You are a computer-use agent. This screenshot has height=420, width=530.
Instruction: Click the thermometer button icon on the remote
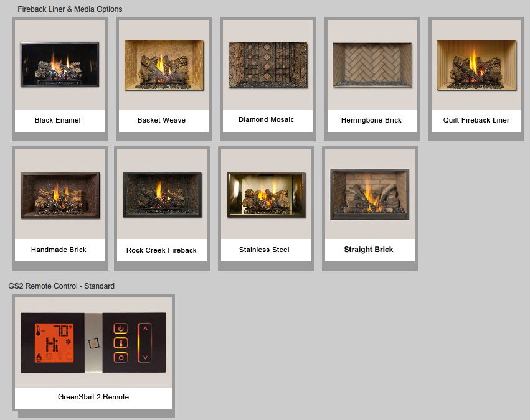121,343
